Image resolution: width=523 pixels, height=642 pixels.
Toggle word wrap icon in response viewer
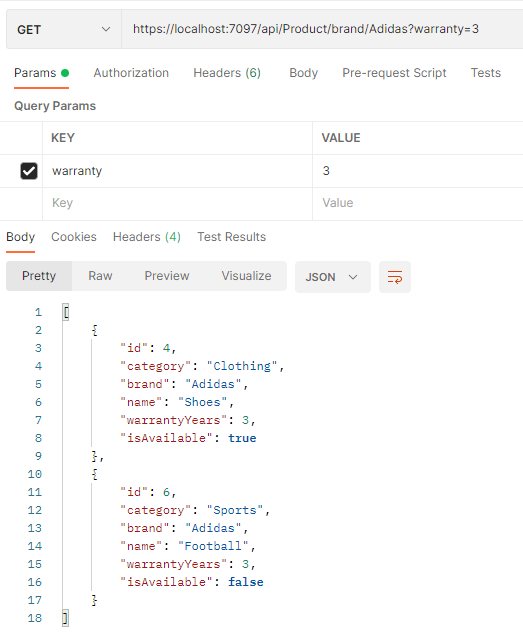tap(395, 277)
